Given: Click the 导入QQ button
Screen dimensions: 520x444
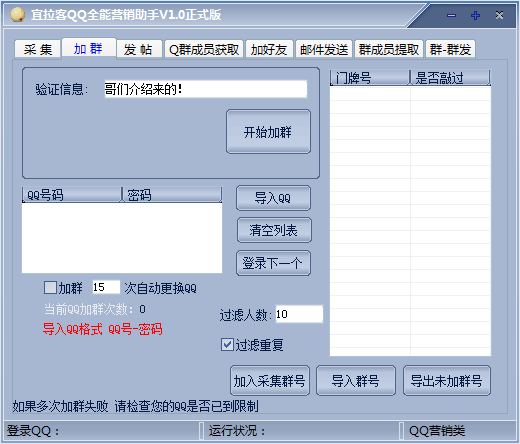Looking at the screenshot, I should (273, 198).
